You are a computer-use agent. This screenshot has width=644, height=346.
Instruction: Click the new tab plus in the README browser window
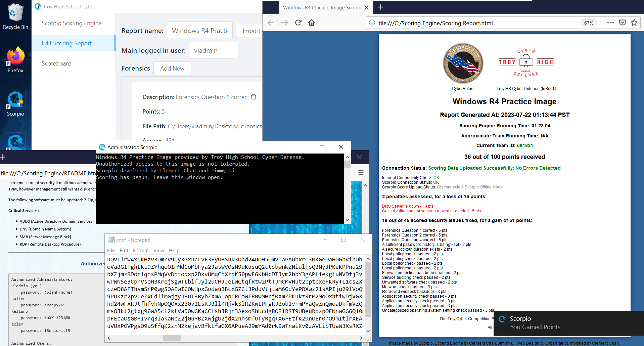3,157
